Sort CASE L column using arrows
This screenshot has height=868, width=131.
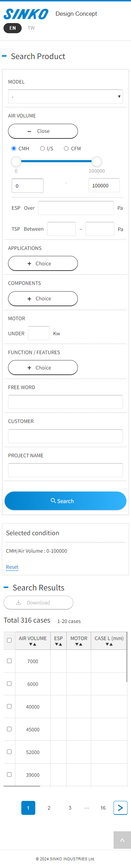109,644
